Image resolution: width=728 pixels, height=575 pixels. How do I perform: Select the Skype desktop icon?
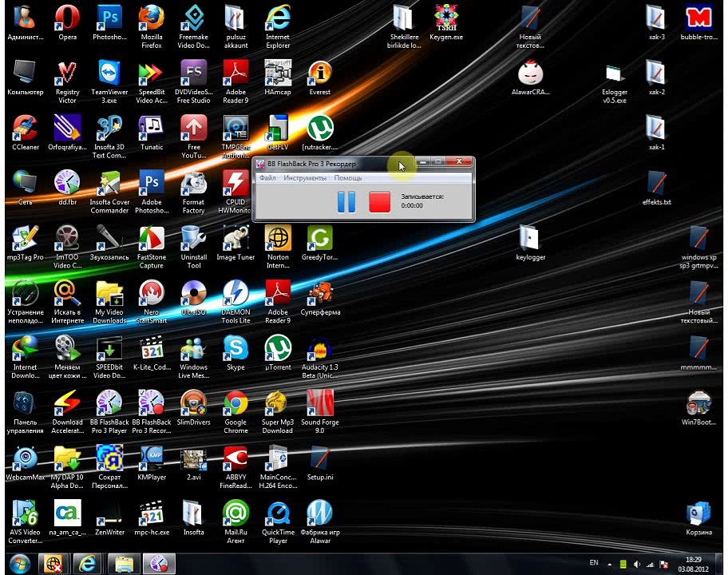tap(235, 353)
